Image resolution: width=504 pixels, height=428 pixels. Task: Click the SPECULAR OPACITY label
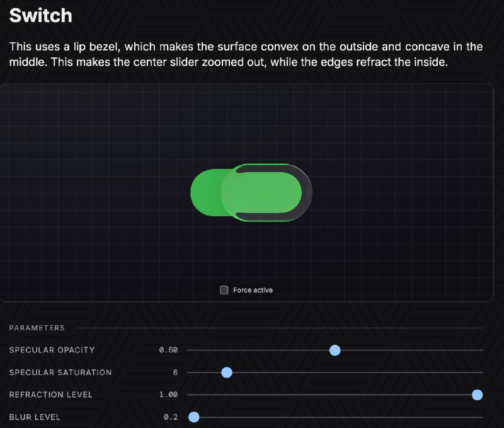(x=52, y=350)
